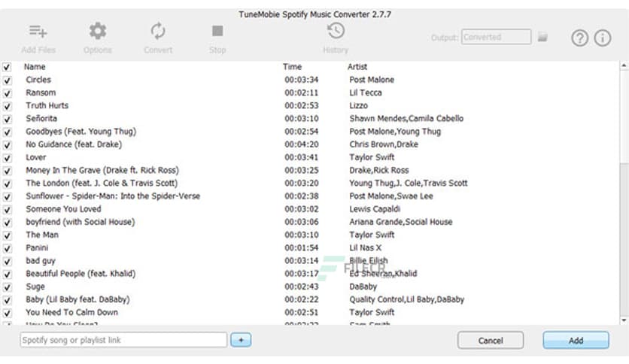Viewport: 629px width, 364px height.
Task: Click the Output folder text field
Action: 496,37
